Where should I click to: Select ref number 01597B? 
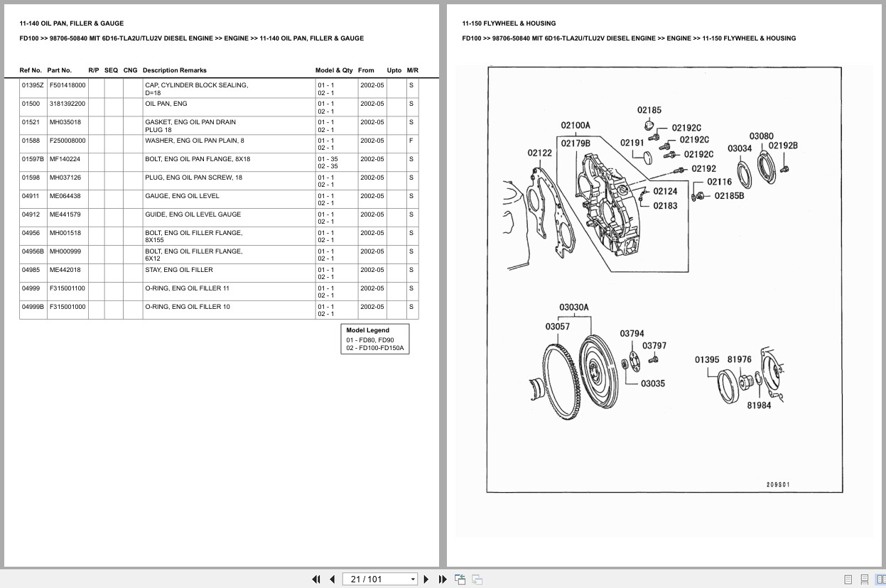coord(33,159)
